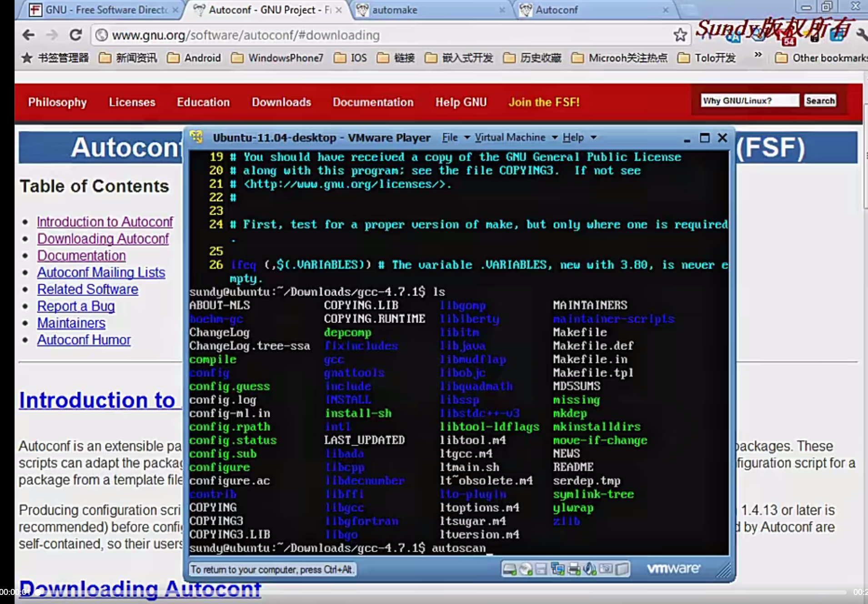868x604 pixels.
Task: Click the Join the FSF! link
Action: coord(544,102)
